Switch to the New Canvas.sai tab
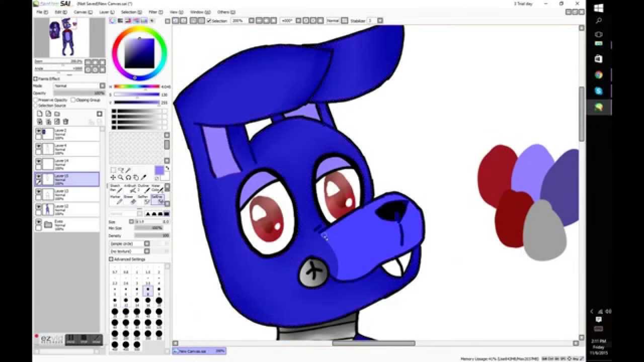The image size is (644, 362). pos(199,351)
